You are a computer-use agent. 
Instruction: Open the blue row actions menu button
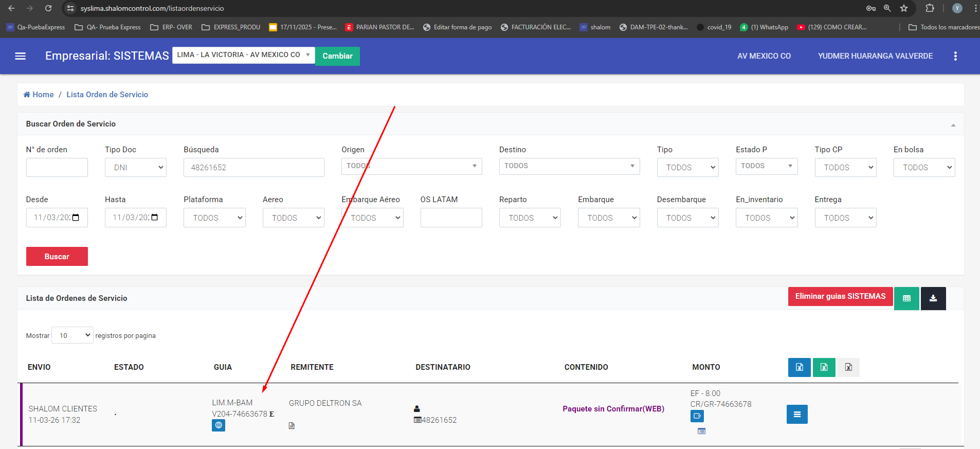pyautogui.click(x=796, y=415)
